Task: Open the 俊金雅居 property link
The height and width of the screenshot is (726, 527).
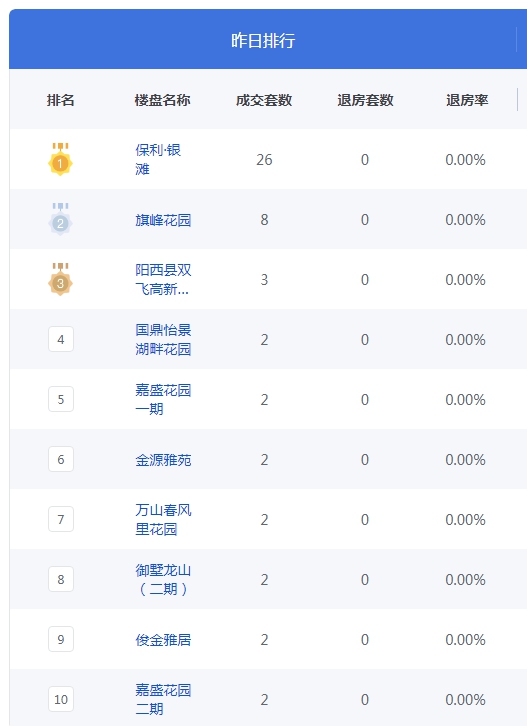Action: (x=163, y=639)
